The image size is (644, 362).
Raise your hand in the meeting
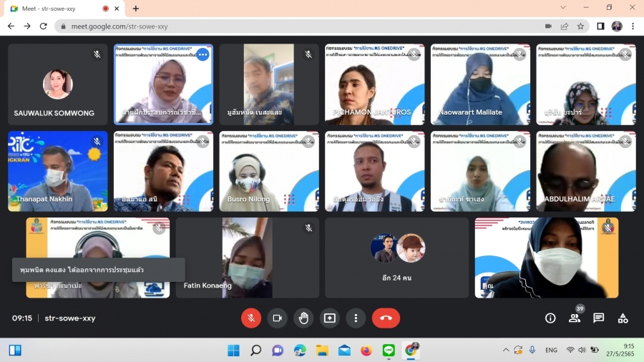[303, 318]
